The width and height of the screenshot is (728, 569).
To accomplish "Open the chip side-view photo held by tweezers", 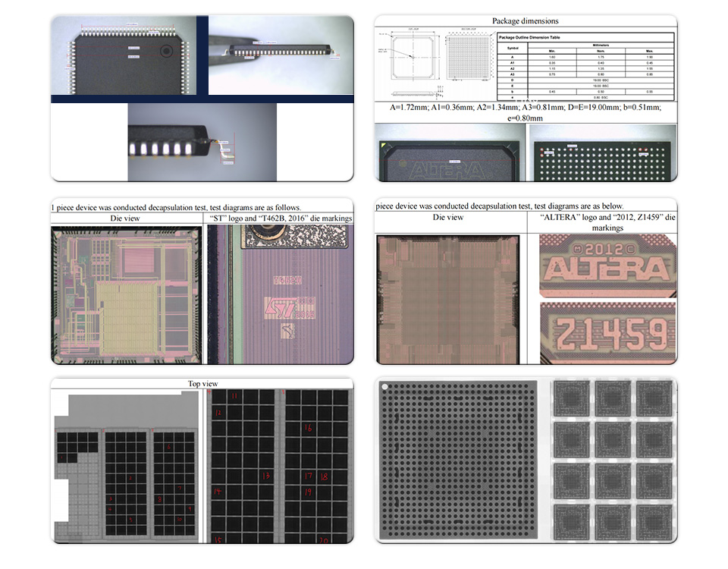I will pyautogui.click(x=281, y=55).
